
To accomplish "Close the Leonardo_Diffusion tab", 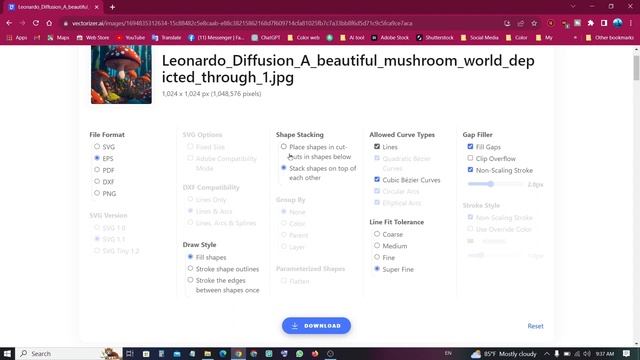I will pyautogui.click(x=97, y=7).
